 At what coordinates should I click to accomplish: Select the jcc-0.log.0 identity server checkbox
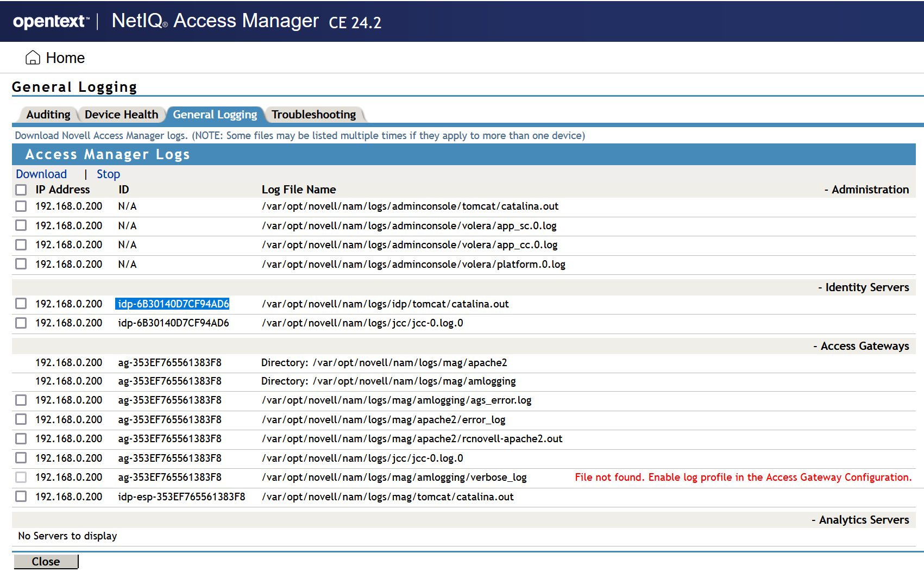[21, 323]
